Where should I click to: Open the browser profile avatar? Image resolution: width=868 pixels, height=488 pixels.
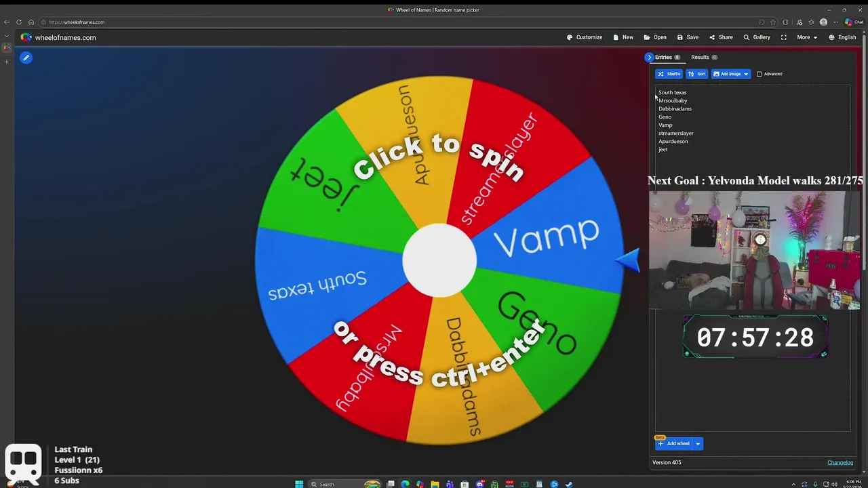click(823, 22)
